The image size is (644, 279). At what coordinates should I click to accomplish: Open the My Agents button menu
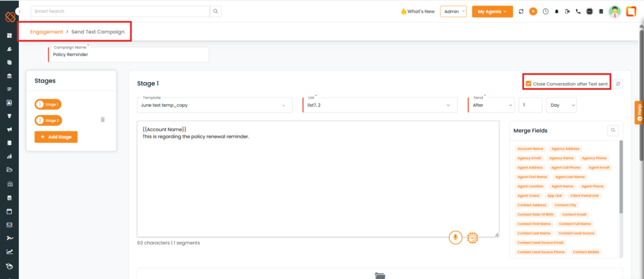(492, 11)
